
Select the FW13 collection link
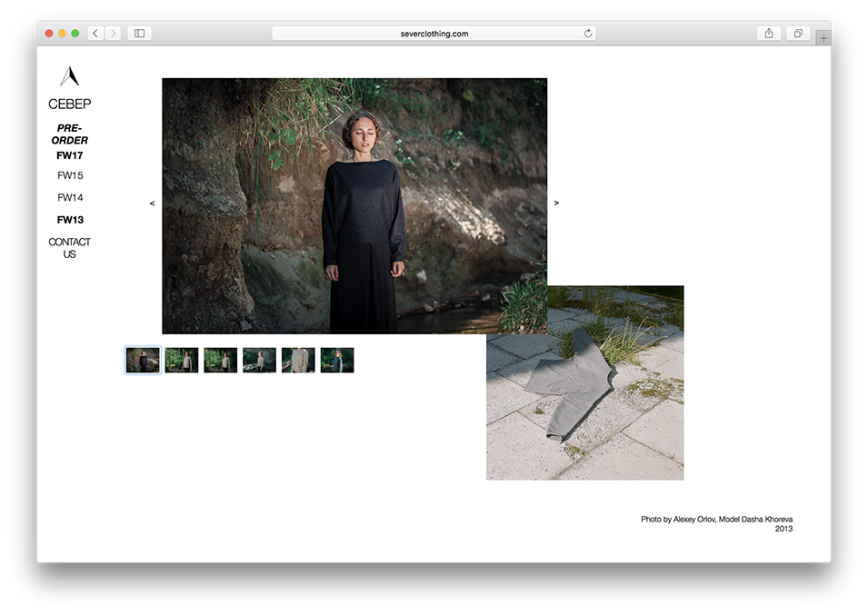(70, 220)
